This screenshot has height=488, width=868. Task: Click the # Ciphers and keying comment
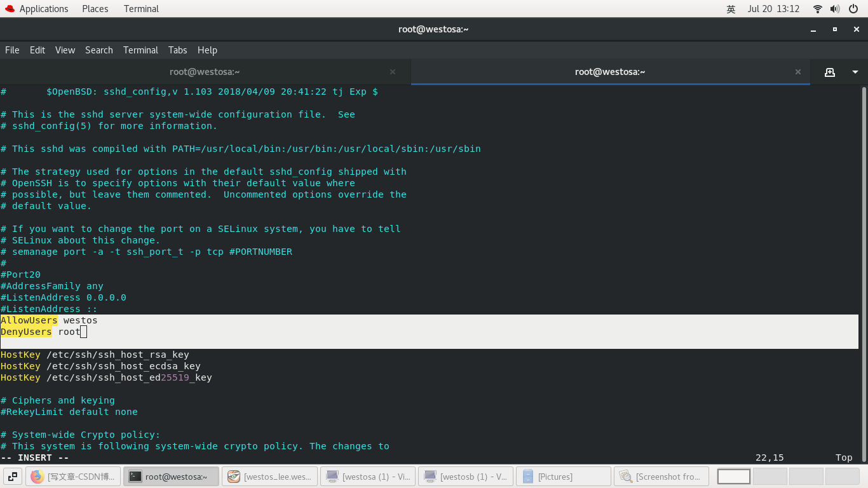pyautogui.click(x=57, y=400)
